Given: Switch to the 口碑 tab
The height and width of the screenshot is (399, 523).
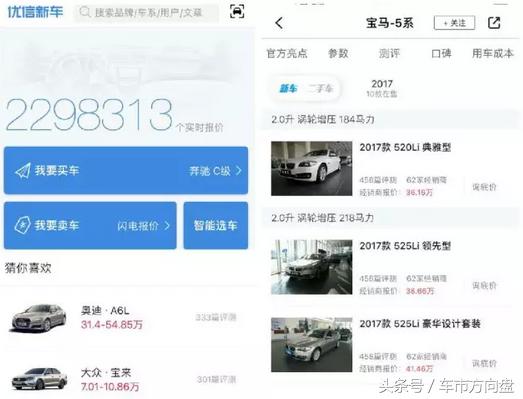Looking at the screenshot, I should pyautogui.click(x=441, y=53).
